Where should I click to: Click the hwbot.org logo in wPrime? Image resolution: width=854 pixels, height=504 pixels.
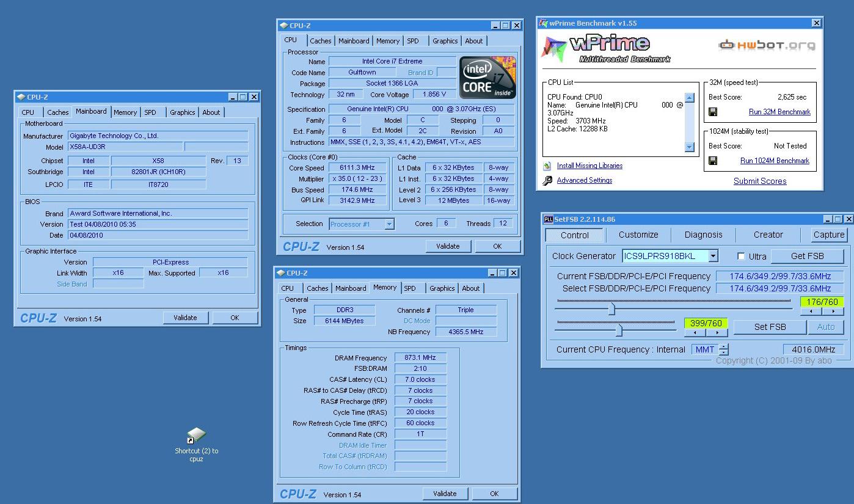coord(767,45)
